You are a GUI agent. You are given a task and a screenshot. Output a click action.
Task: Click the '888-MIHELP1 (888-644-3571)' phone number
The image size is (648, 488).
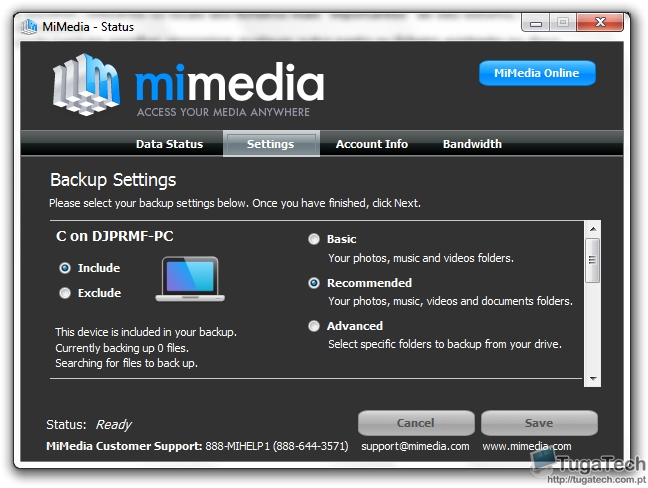pyautogui.click(x=277, y=446)
